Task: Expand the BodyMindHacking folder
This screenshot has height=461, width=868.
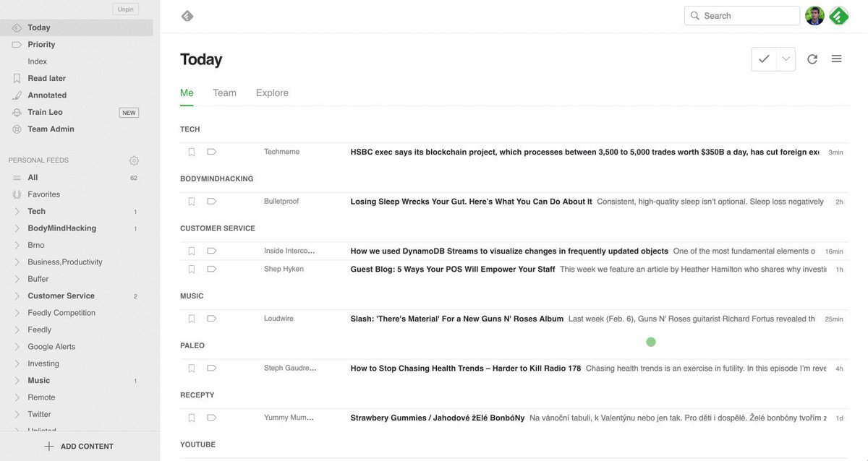Action: coord(17,228)
